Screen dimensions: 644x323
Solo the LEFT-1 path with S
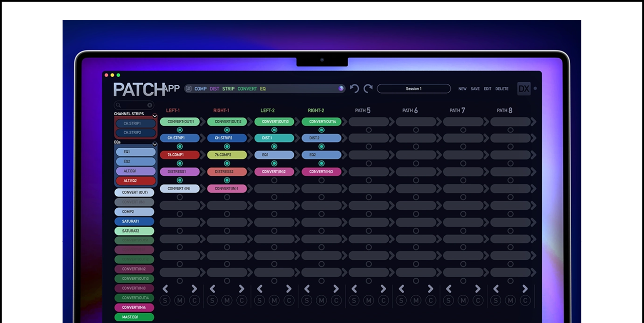pyautogui.click(x=165, y=300)
